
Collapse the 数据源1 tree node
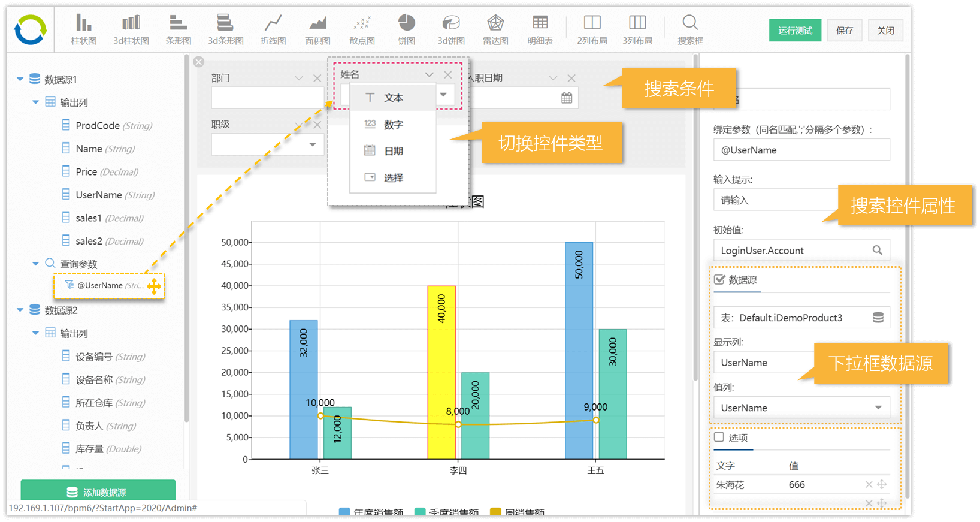[x=20, y=79]
